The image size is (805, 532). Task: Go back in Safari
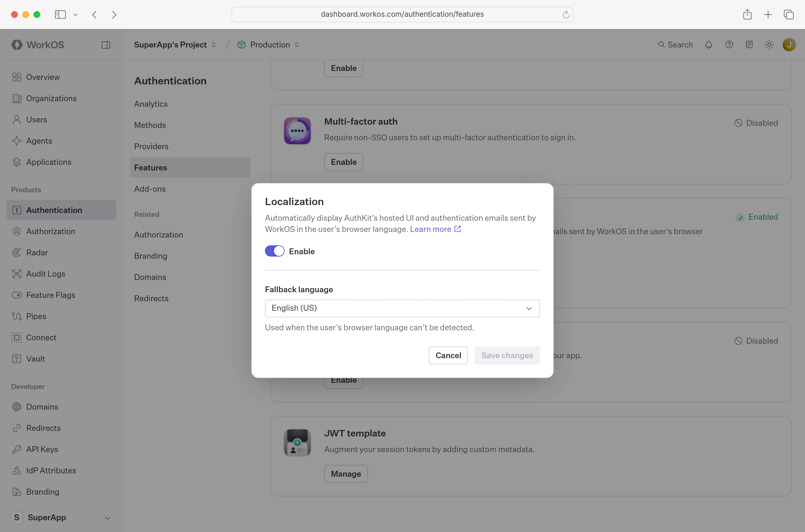pos(94,15)
